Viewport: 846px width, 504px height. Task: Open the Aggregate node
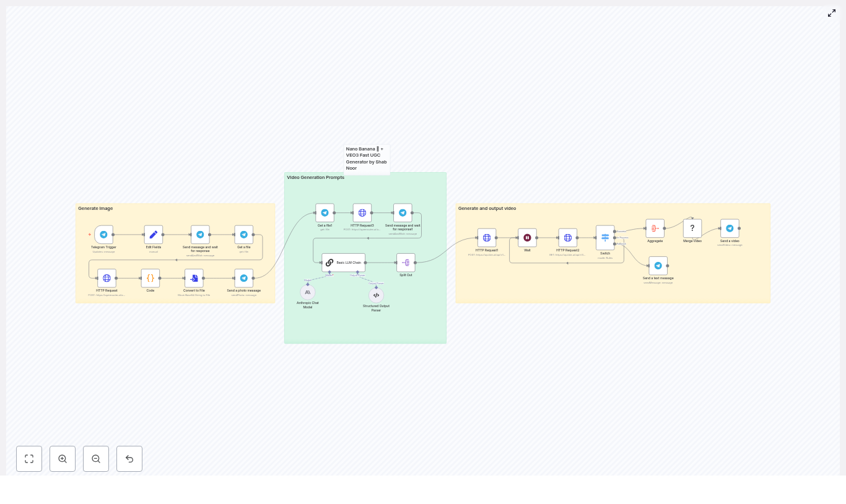(x=655, y=228)
